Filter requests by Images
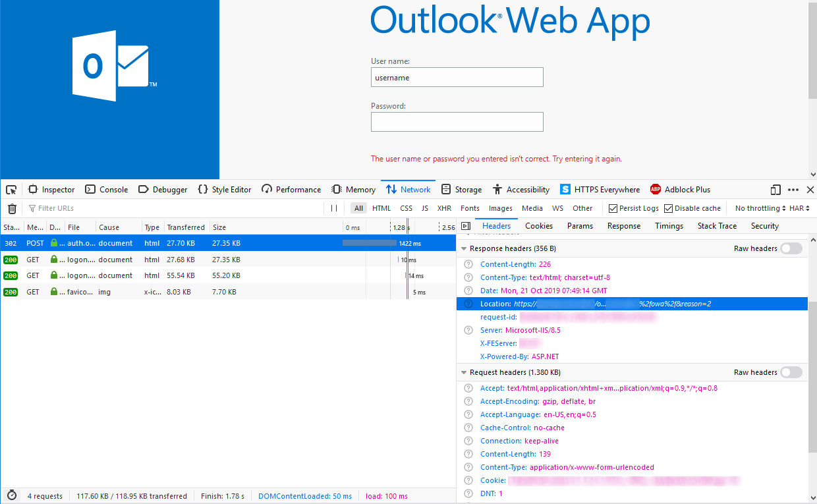The image size is (817, 504). tap(501, 208)
